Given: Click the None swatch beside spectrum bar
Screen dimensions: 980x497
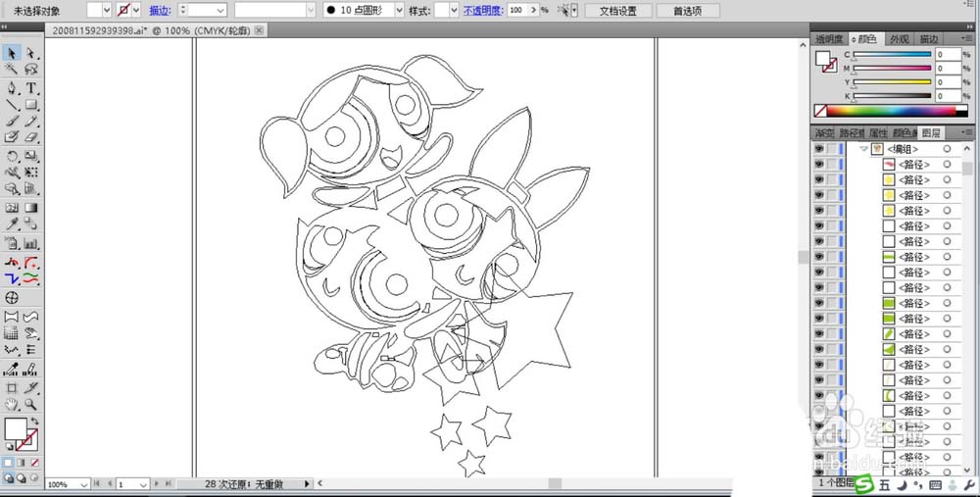Looking at the screenshot, I should [x=820, y=112].
